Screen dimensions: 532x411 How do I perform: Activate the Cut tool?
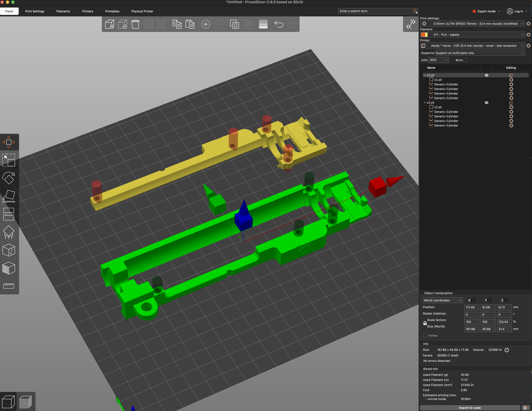(9, 214)
